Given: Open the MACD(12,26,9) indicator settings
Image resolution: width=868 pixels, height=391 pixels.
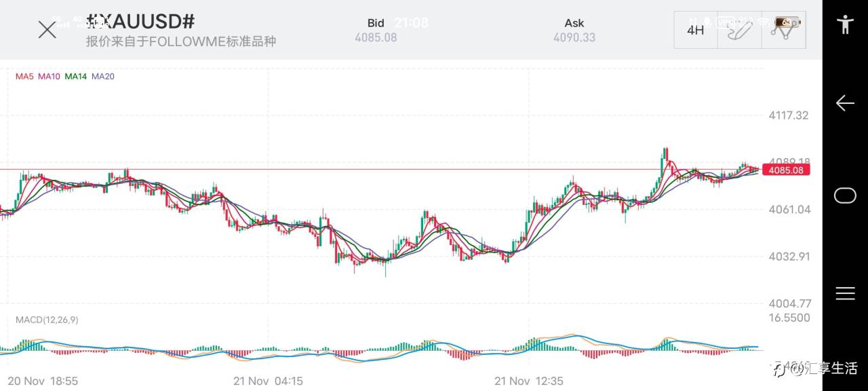Looking at the screenshot, I should tap(47, 320).
